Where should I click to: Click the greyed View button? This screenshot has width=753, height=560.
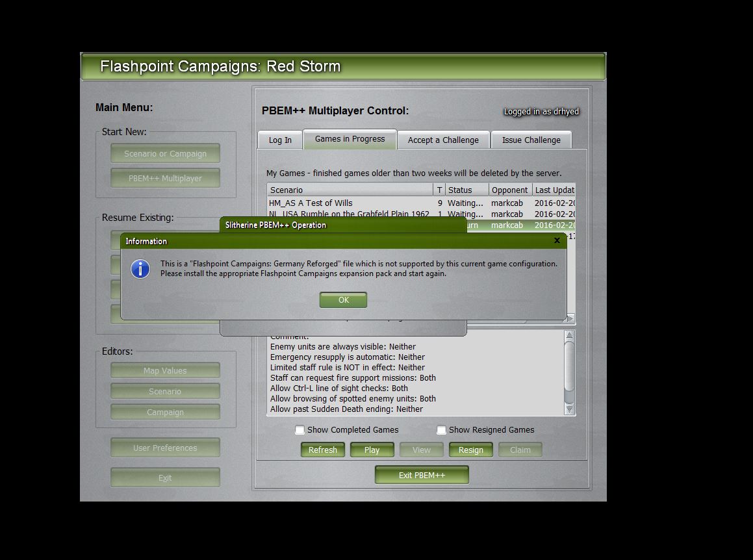(x=421, y=450)
